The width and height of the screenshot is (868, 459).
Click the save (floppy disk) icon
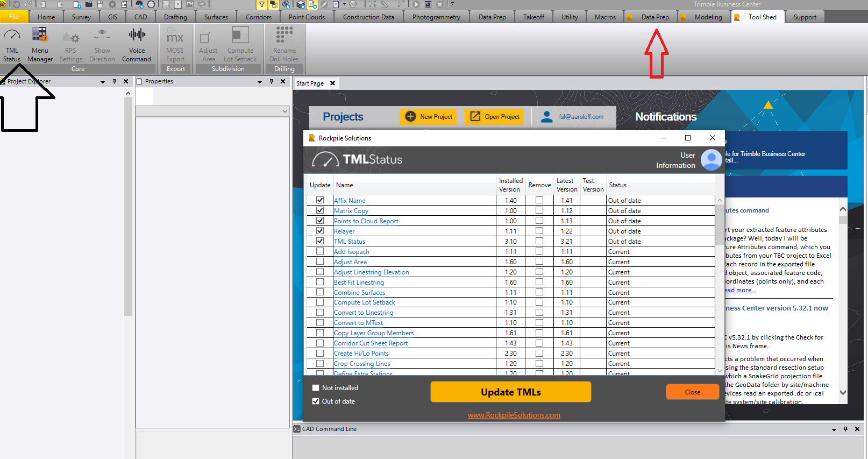(x=100, y=4)
